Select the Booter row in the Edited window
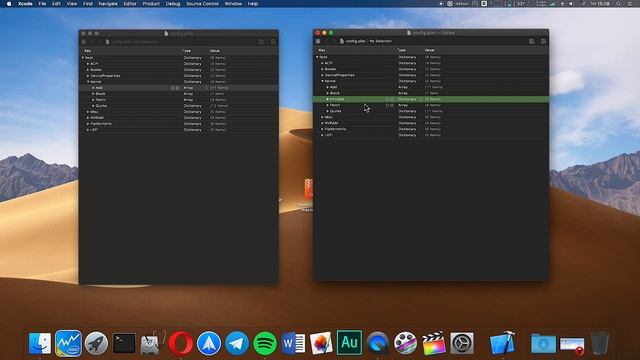The height and width of the screenshot is (360, 640). [431, 69]
